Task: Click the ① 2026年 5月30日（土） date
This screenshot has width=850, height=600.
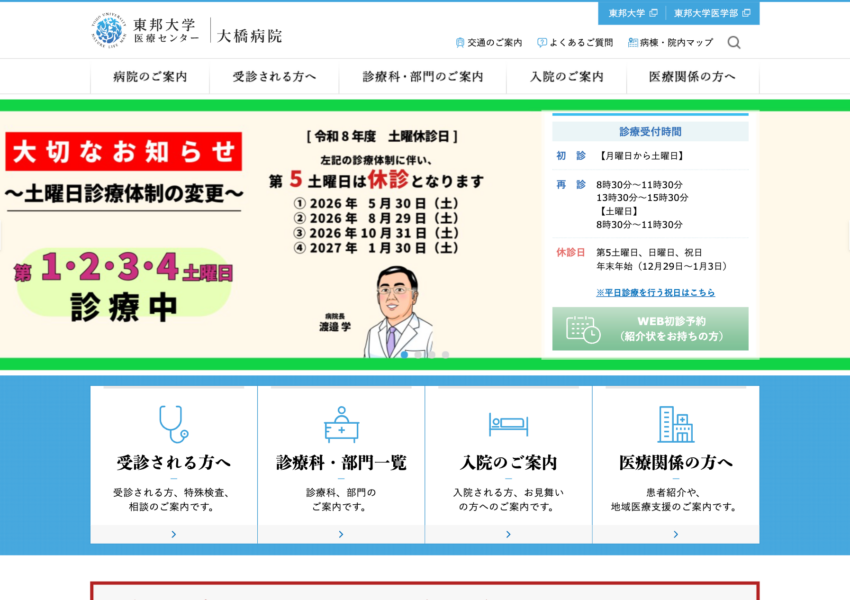Action: [376, 203]
